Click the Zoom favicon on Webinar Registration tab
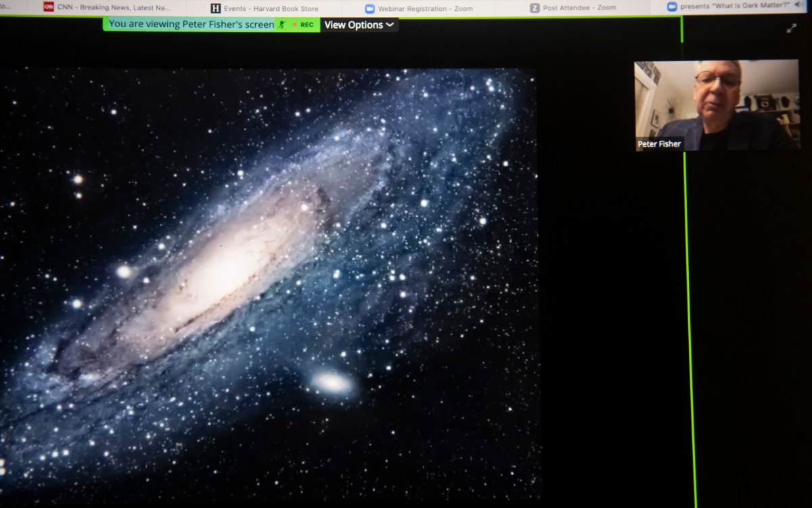Screen dimensions: 812x508 coord(369,8)
